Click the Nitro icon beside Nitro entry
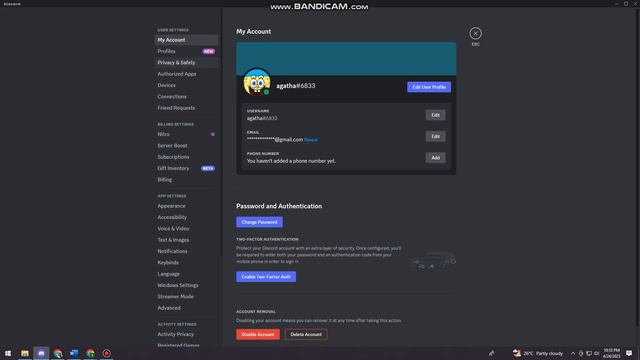The height and width of the screenshot is (360, 640). 213,134
